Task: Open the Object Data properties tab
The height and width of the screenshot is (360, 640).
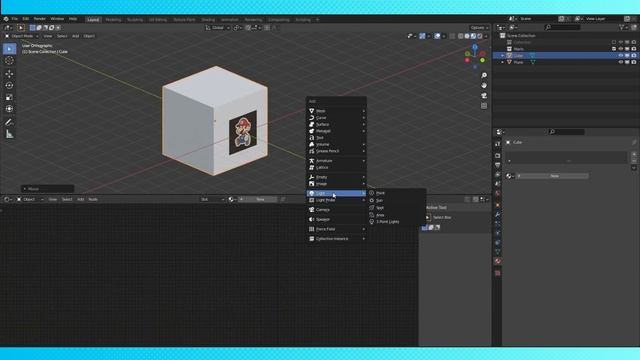Action: [498, 252]
